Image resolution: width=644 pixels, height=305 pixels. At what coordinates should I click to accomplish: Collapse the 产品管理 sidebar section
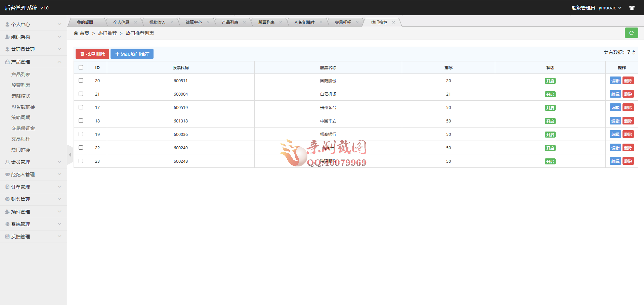point(33,62)
